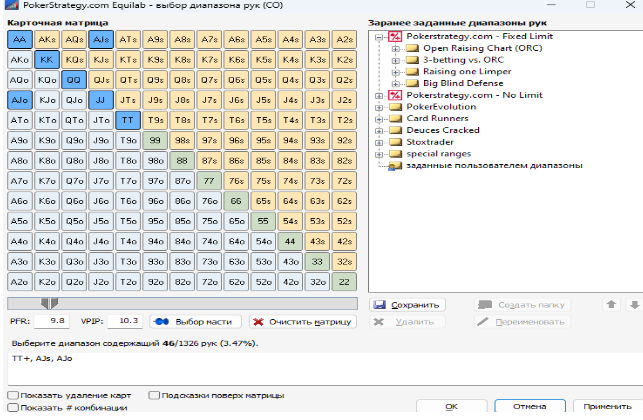Screen dimensions: 643x420
Task: Expand the special ranges node
Action: coord(379,154)
